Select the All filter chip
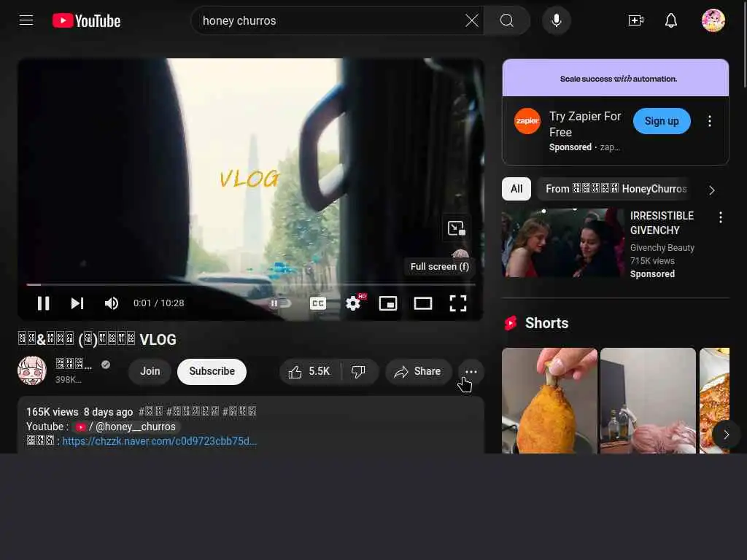This screenshot has width=747, height=560. pos(516,189)
